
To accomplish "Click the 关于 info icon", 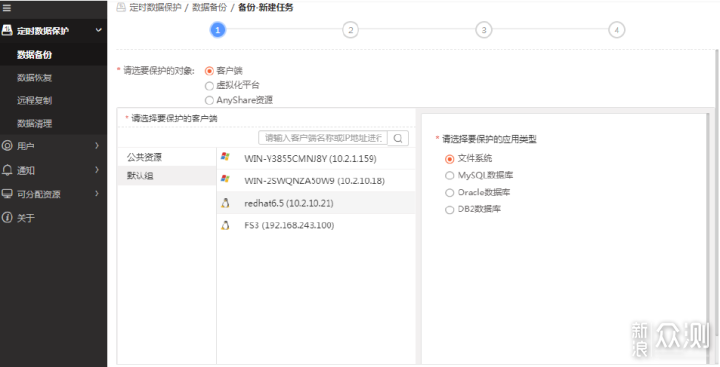I will (7, 217).
